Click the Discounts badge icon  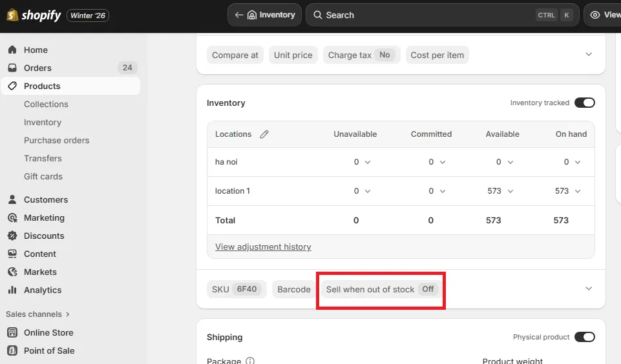pyautogui.click(x=12, y=236)
